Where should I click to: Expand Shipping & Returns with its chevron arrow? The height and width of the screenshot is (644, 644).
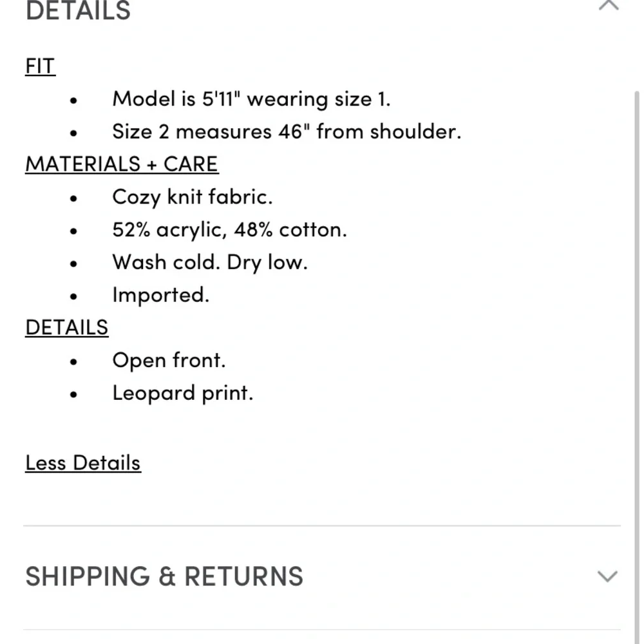point(607,576)
